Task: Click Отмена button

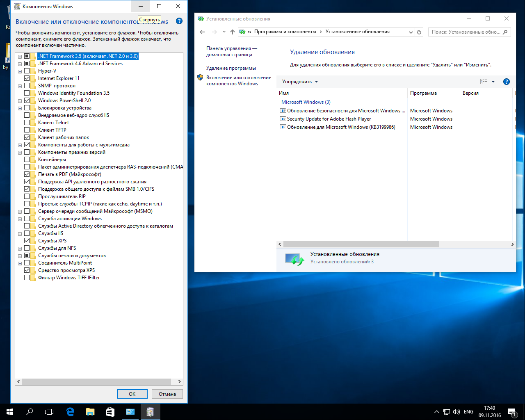Action: tap(167, 394)
